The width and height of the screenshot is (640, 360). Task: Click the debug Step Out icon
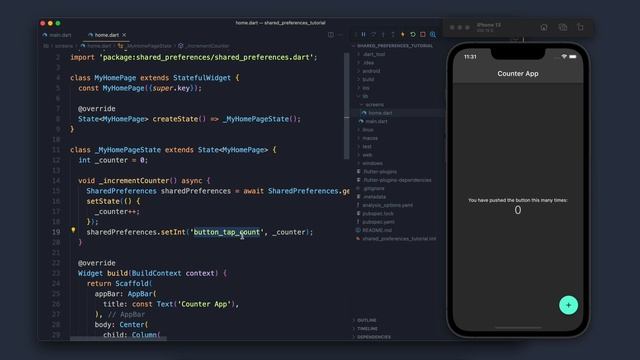pyautogui.click(x=393, y=35)
